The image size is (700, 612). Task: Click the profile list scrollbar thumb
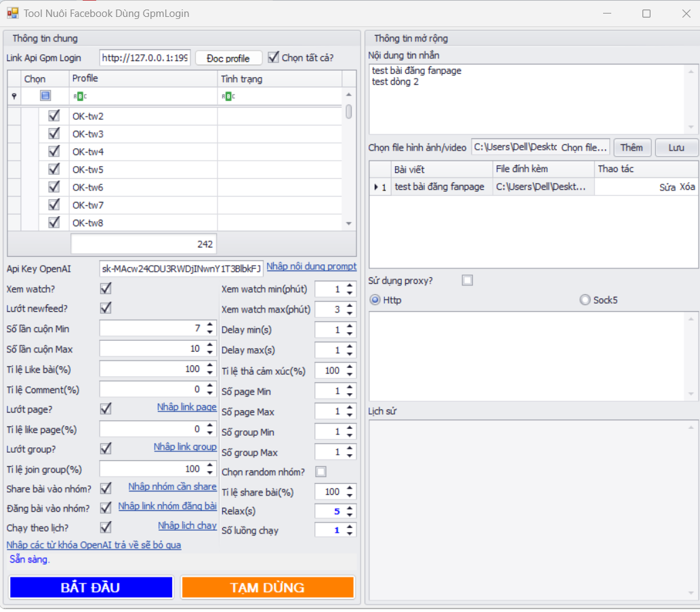tap(349, 111)
